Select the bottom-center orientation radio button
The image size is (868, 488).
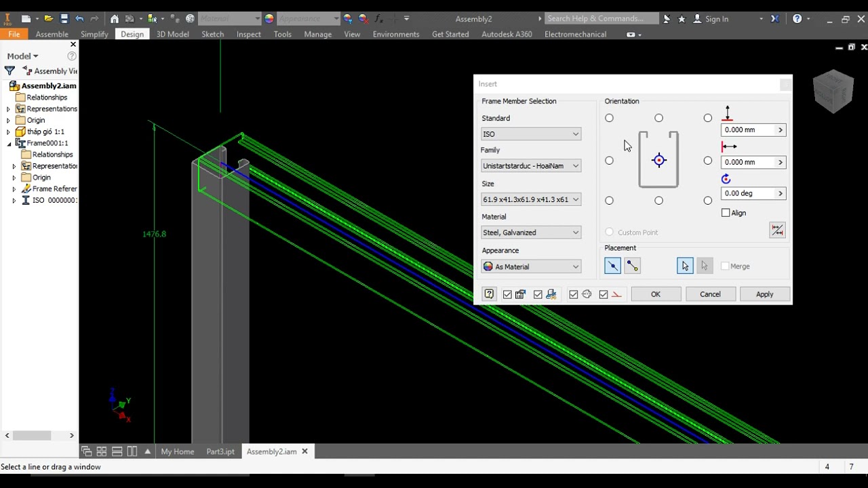(658, 201)
